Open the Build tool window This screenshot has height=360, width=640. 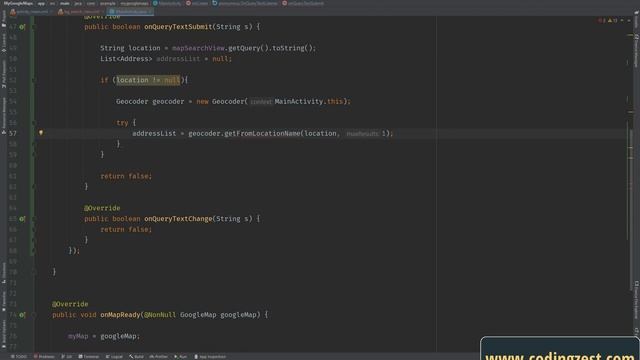tap(136, 357)
